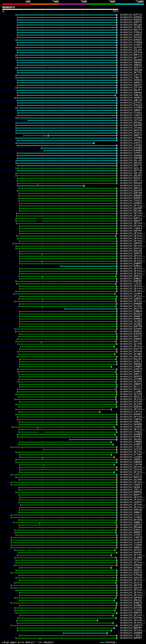This screenshot has height=644, width=146.
Task: Open hit UniRef100_P93260
Action: 131,37
